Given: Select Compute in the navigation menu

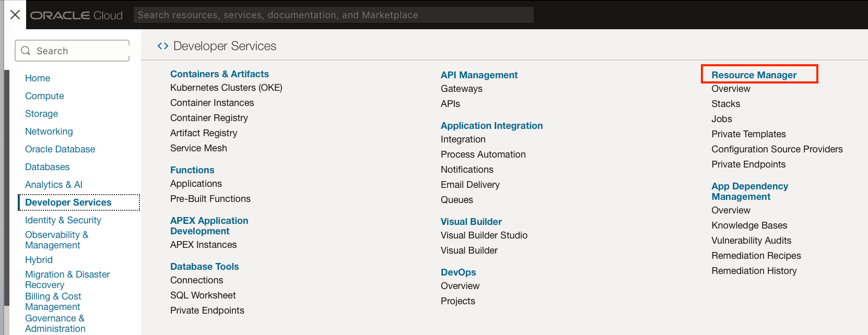Looking at the screenshot, I should click(x=44, y=96).
